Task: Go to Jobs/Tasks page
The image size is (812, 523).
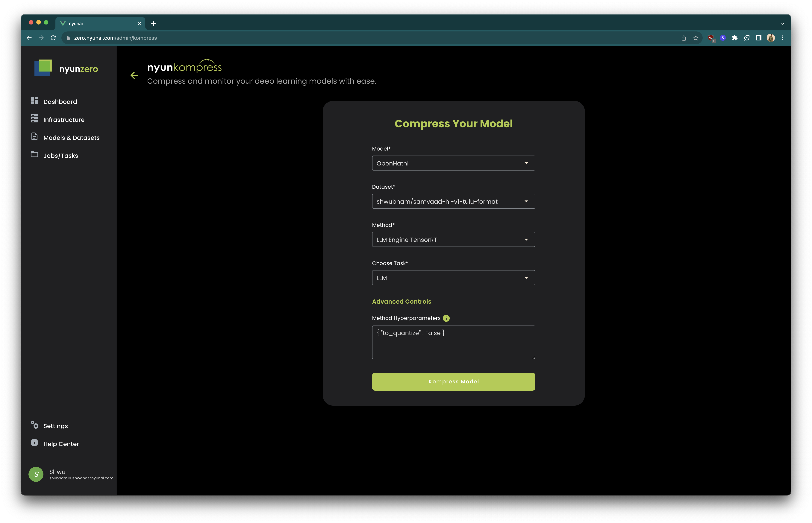Action: 61,156
